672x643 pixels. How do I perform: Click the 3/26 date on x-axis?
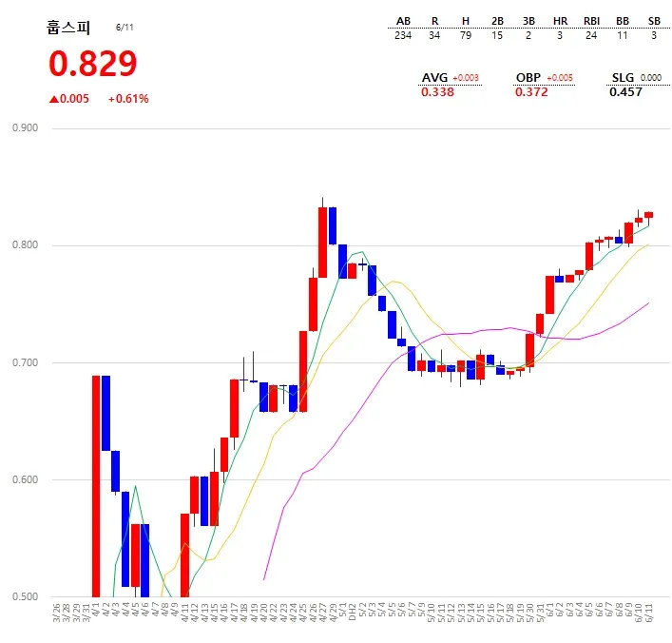57,613
